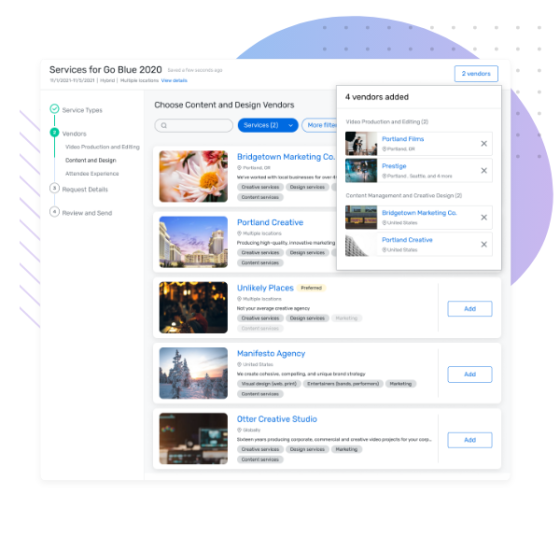Click location pin icon on Unlikely Places

239,299
